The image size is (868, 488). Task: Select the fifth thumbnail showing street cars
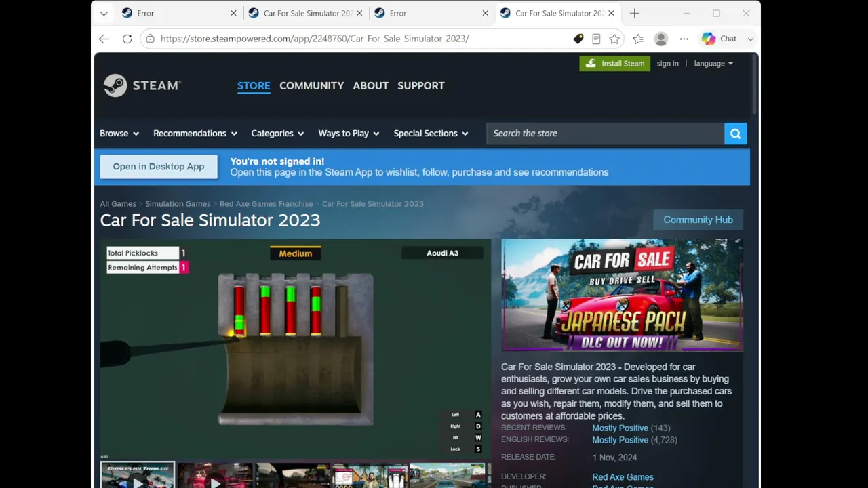point(448,475)
